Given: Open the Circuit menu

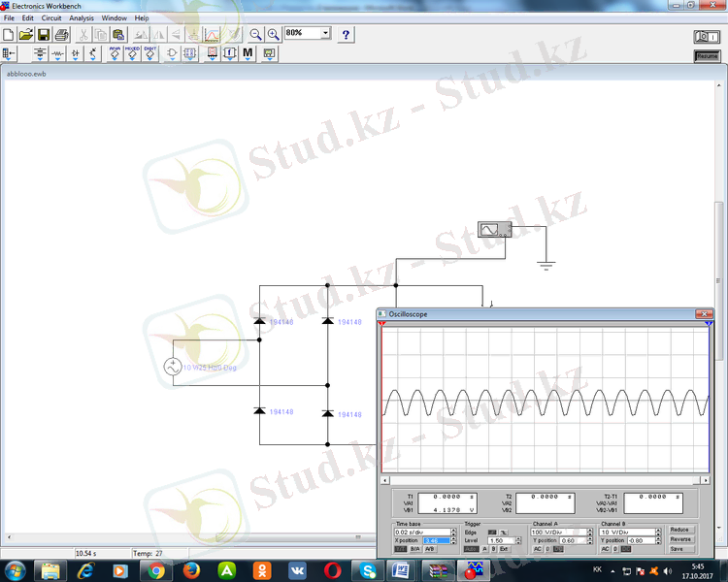Looking at the screenshot, I should 51,17.
